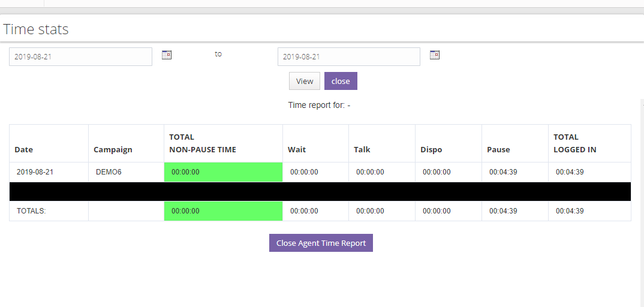Open the end date calendar picker
644x307 pixels.
tap(435, 55)
